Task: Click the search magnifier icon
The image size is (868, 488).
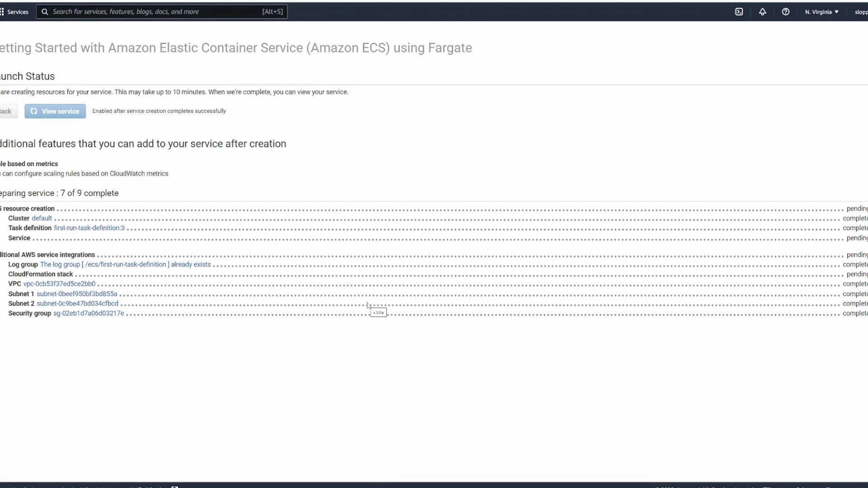Action: 45,11
